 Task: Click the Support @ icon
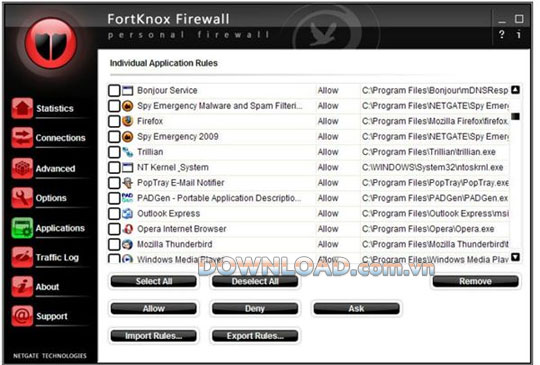[22, 316]
